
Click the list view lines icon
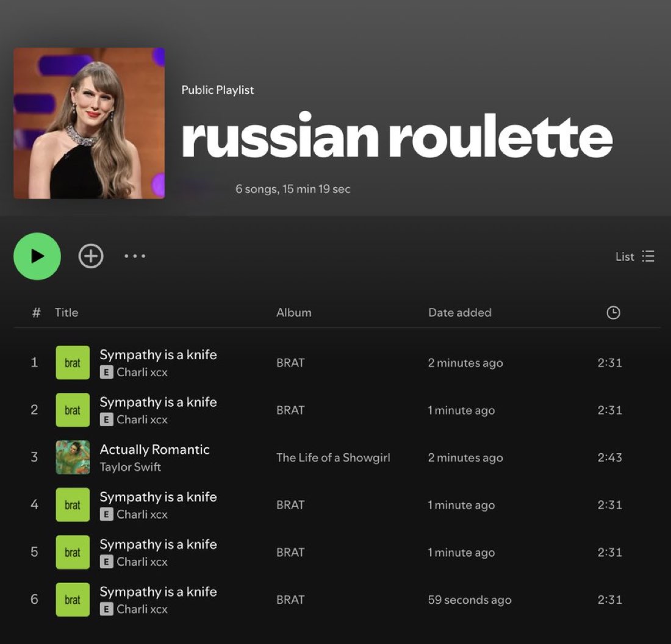648,256
